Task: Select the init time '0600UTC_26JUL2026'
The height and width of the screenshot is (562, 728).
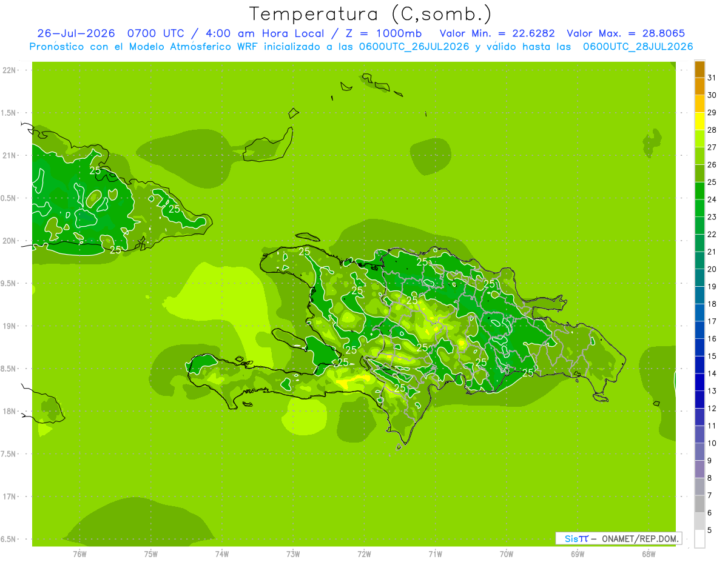Action: pos(414,47)
